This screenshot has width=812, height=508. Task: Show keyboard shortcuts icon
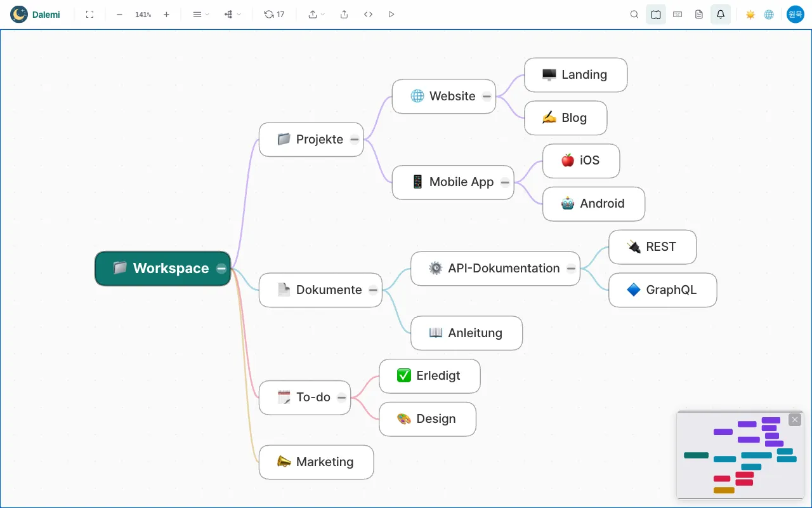pos(678,14)
